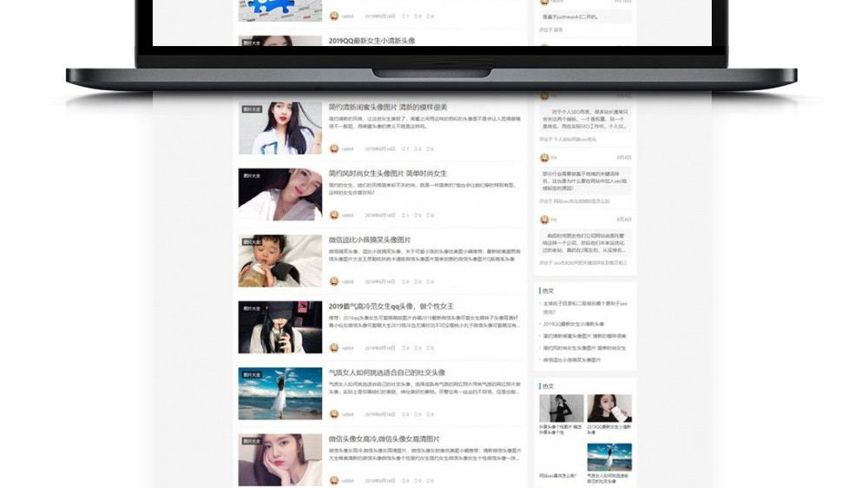Viewport: 868px width, 488px height.
Task: Click views icon under 微信逗比小孩搞笑头像图片 article
Action: (x=404, y=282)
